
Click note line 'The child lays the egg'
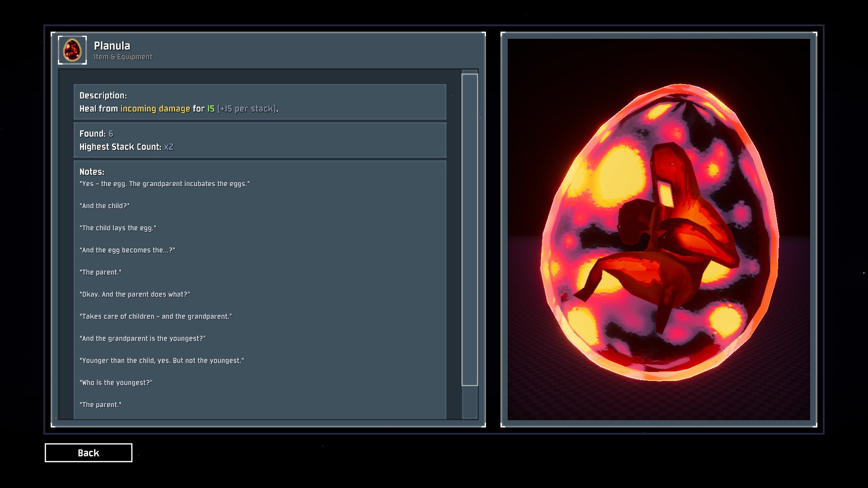[x=118, y=228]
